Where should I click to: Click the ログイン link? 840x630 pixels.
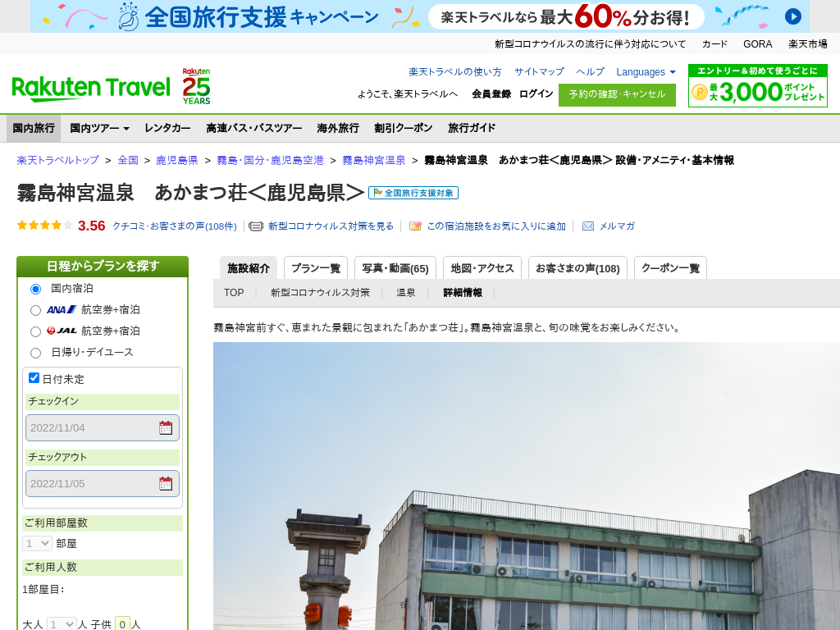click(x=536, y=94)
